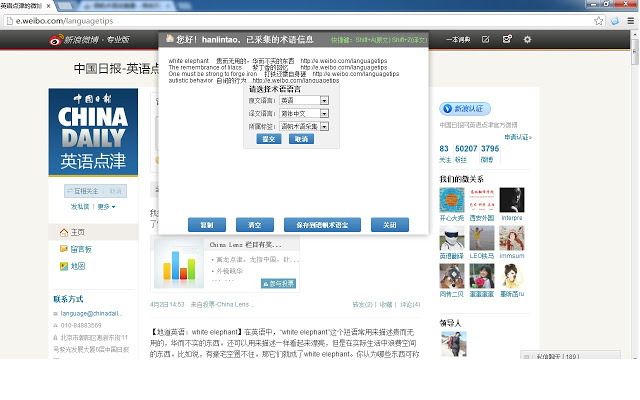The height and width of the screenshot is (400, 640).
Task: Click the China Daily profile image
Action: (x=93, y=132)
